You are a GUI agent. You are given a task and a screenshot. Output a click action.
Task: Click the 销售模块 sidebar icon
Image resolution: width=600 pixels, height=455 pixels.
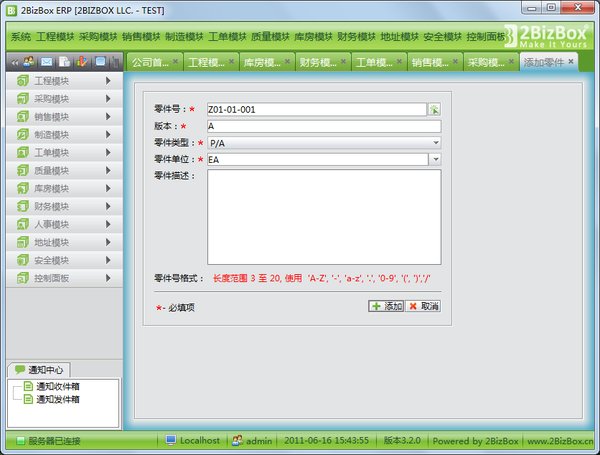tap(23, 117)
